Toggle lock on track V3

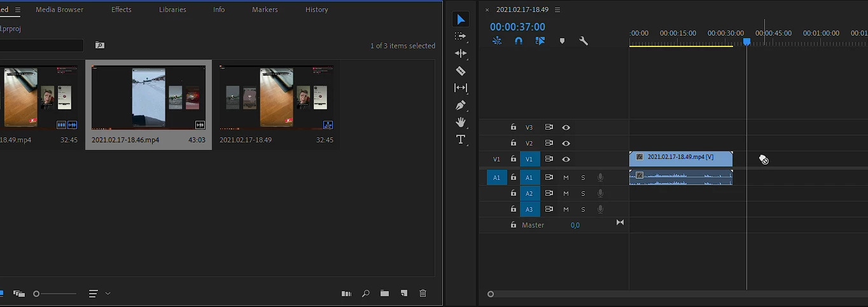(x=514, y=127)
